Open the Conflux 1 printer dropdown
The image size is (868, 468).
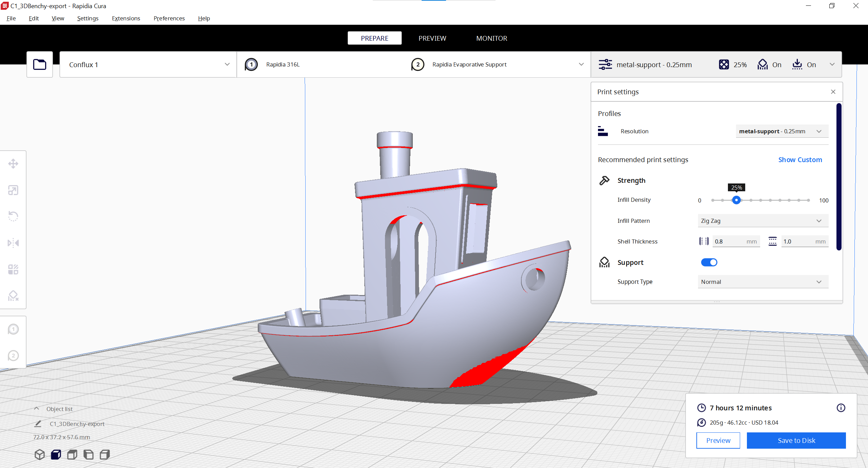tap(148, 64)
